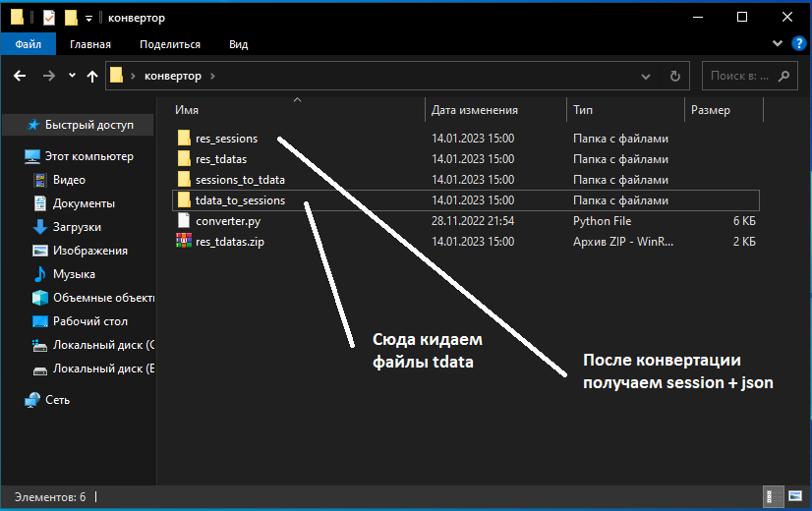
Task: Open the tdata_to_sessions folder
Action: click(240, 200)
